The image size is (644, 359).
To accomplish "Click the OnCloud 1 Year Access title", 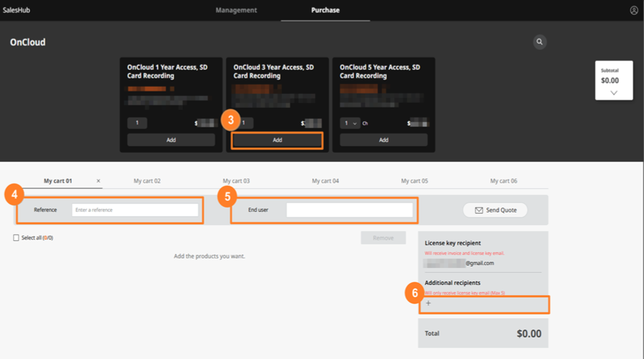I will pos(167,72).
